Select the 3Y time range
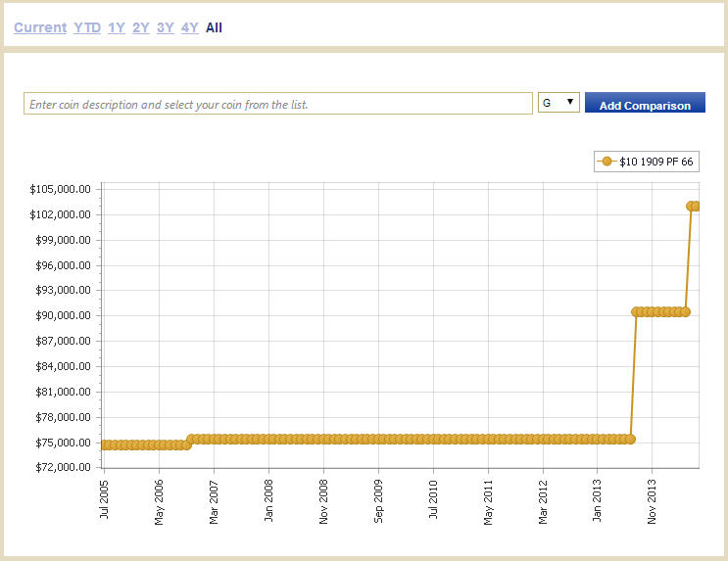Viewport: 728px width, 561px height. click(x=166, y=27)
